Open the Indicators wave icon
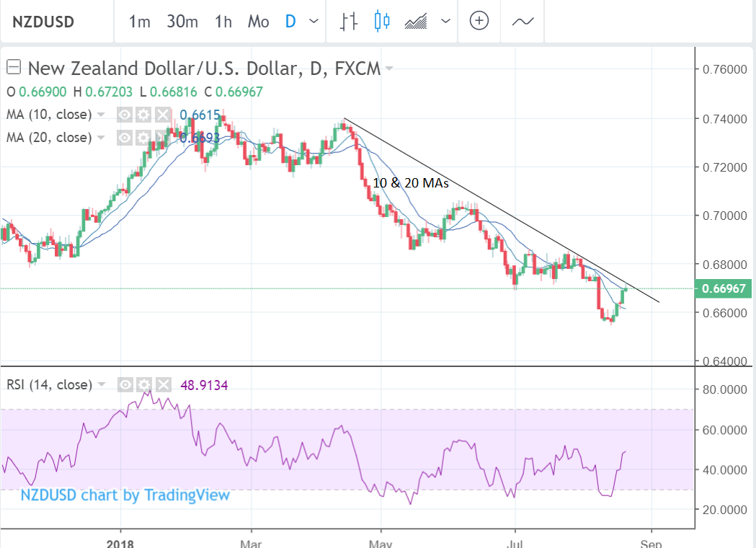 (522, 21)
